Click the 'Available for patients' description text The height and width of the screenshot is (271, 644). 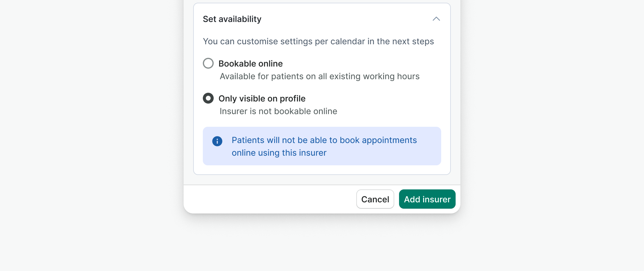tap(319, 76)
